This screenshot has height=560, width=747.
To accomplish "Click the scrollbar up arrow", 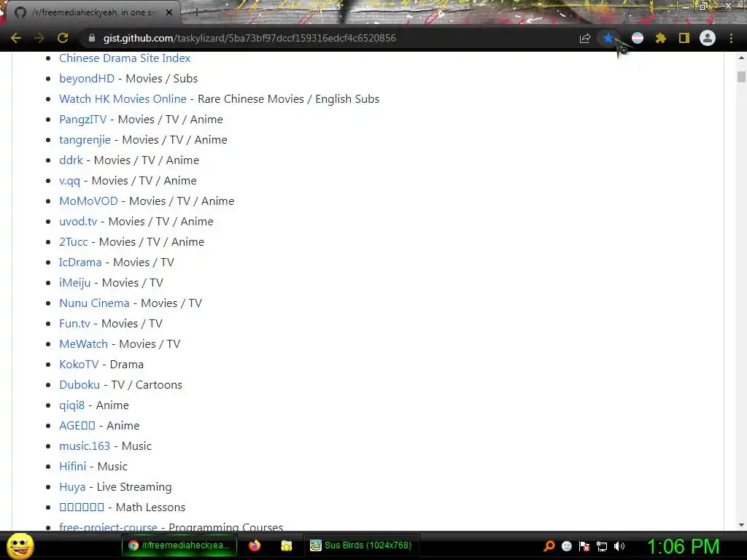I will (741, 58).
